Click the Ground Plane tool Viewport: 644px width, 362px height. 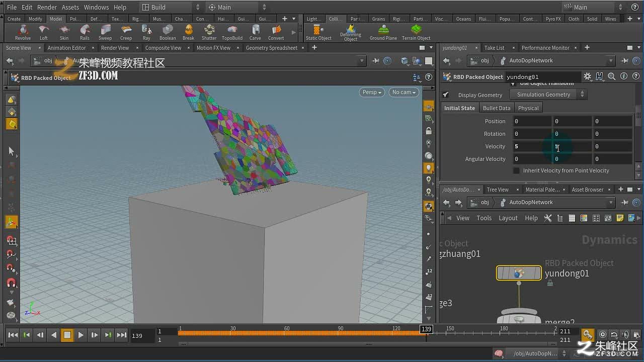383,32
